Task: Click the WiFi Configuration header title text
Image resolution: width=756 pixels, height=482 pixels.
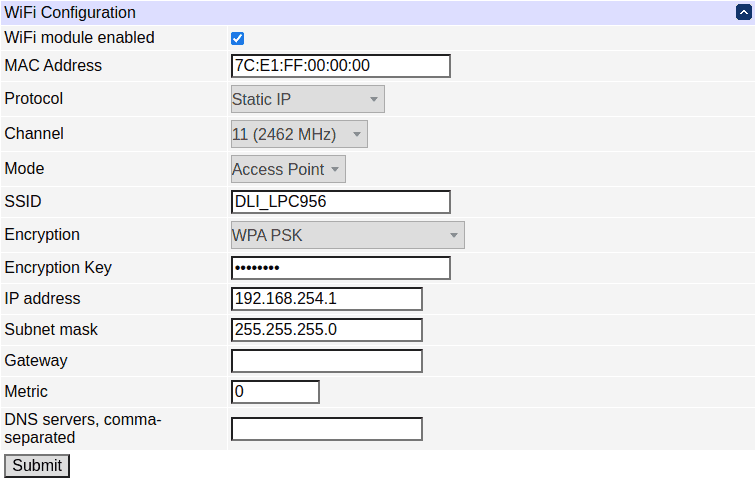Action: (x=70, y=13)
